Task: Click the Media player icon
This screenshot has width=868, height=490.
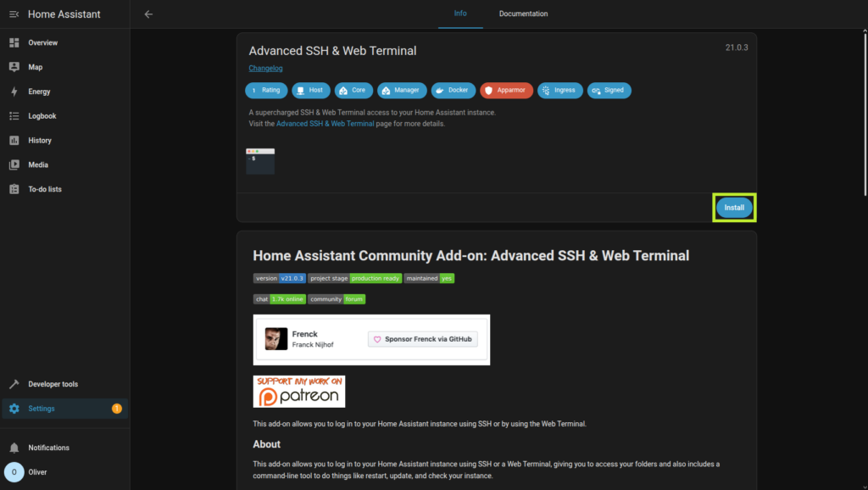Action: [14, 164]
